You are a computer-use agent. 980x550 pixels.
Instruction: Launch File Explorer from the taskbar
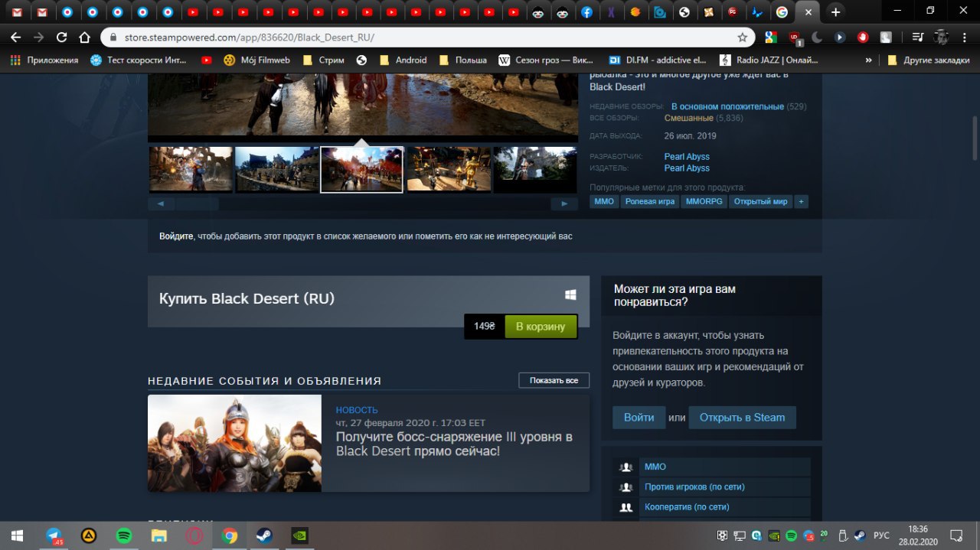pyautogui.click(x=159, y=535)
